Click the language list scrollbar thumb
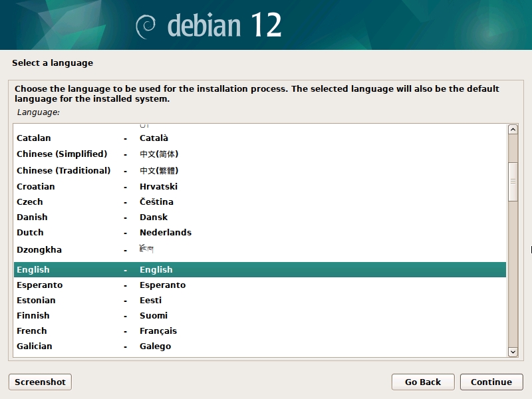Image resolution: width=532 pixels, height=399 pixels. coord(513,181)
